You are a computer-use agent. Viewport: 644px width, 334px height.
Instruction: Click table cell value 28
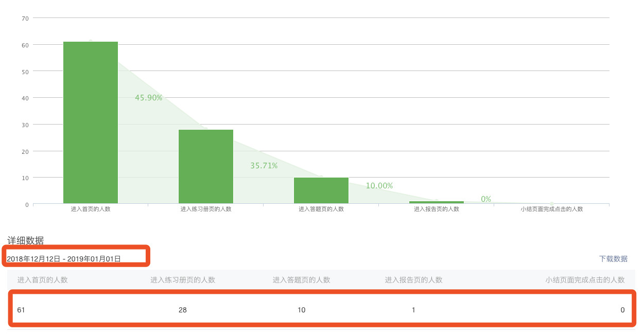(x=183, y=310)
